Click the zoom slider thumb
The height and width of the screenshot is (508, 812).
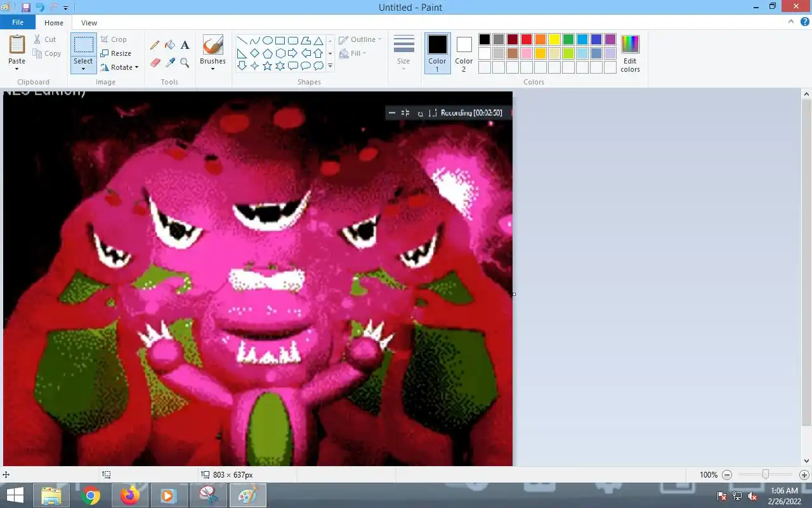coord(766,474)
